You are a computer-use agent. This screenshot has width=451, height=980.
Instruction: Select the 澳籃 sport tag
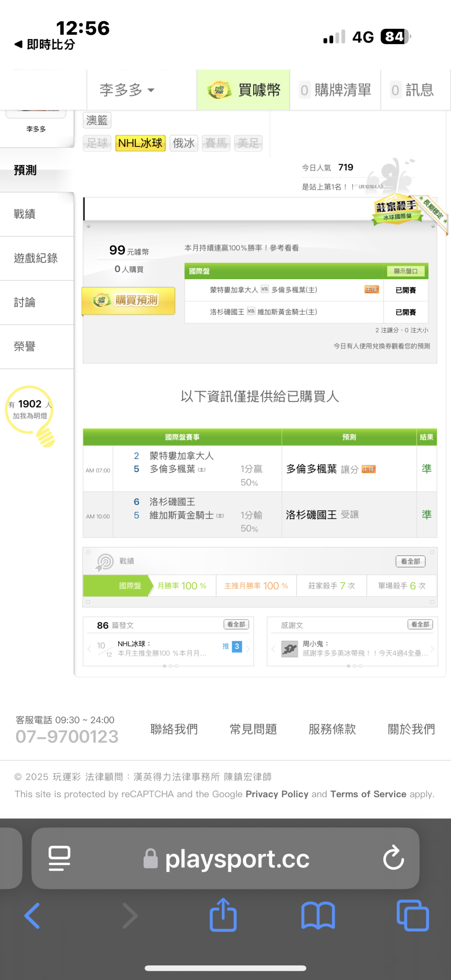coord(97,120)
